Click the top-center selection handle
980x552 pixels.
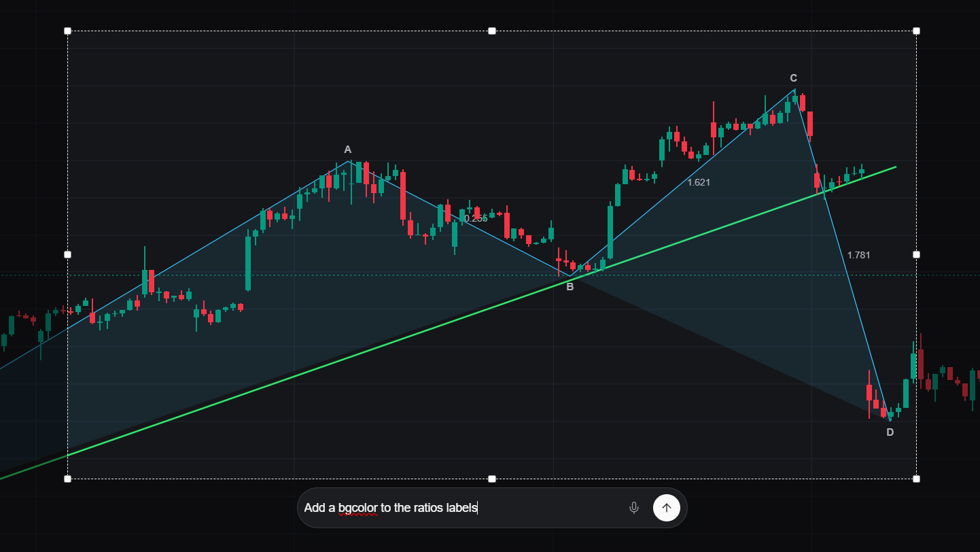pyautogui.click(x=492, y=31)
